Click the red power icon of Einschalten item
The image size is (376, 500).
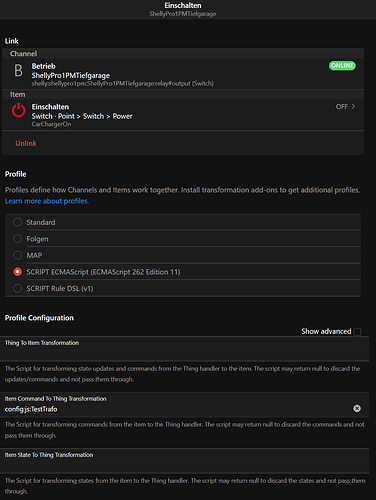coord(19,110)
